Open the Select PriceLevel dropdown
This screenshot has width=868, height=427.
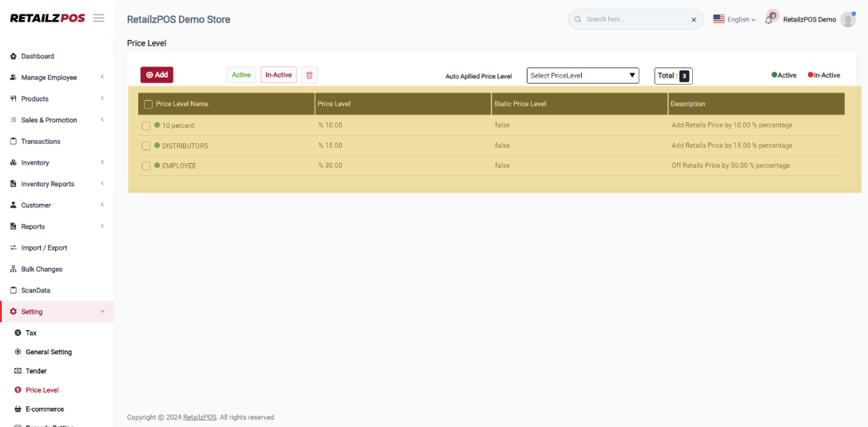pos(583,75)
